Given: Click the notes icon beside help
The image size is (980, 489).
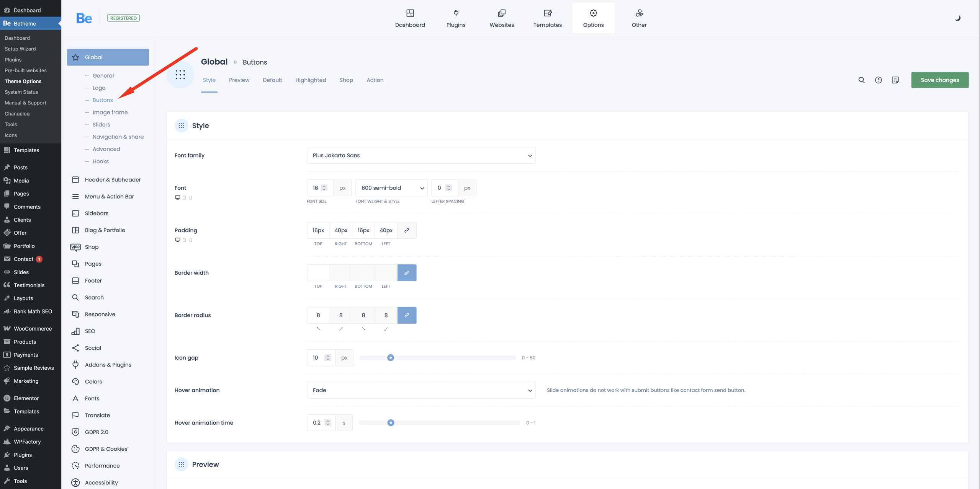Looking at the screenshot, I should coord(895,80).
